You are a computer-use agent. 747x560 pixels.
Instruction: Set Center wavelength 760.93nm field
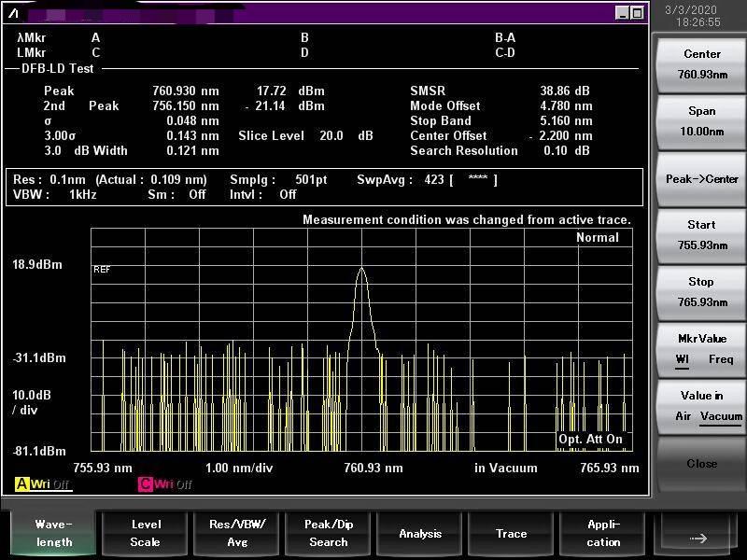point(702,64)
